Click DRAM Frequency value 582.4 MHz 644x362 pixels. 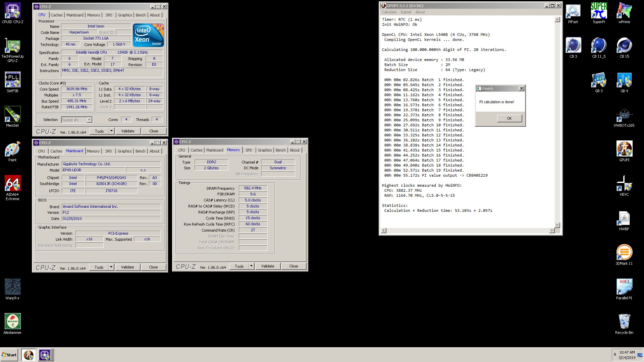pyautogui.click(x=253, y=188)
